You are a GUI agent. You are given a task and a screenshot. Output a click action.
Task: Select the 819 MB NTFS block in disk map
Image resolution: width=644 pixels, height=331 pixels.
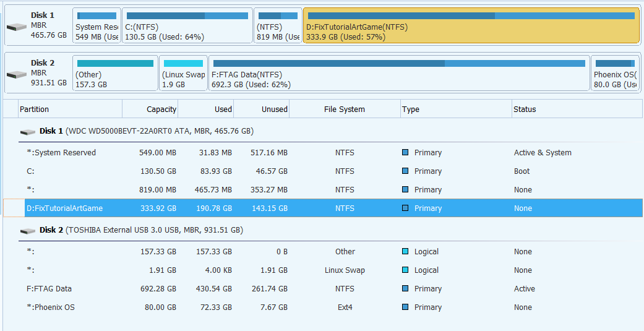click(278, 25)
